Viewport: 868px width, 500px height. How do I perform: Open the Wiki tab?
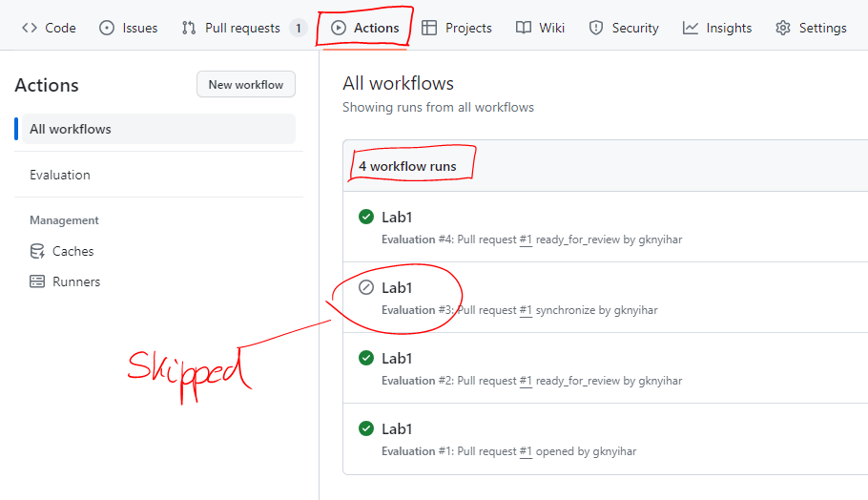click(540, 28)
